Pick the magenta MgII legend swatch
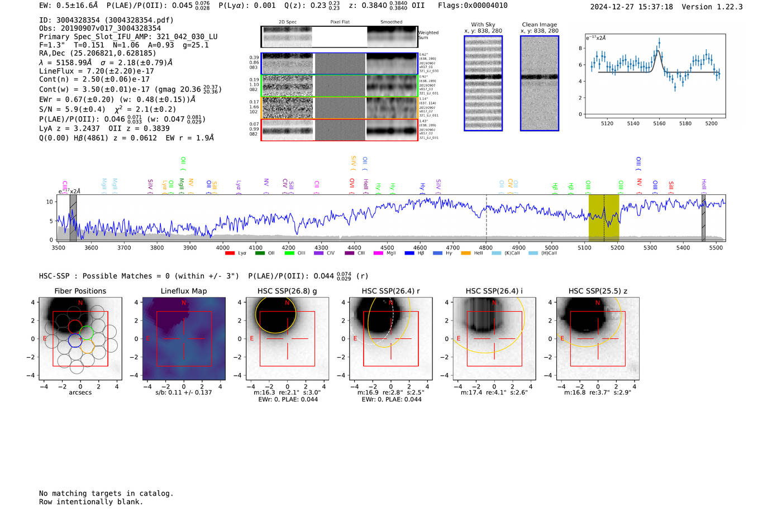782x532 pixels. [378, 253]
